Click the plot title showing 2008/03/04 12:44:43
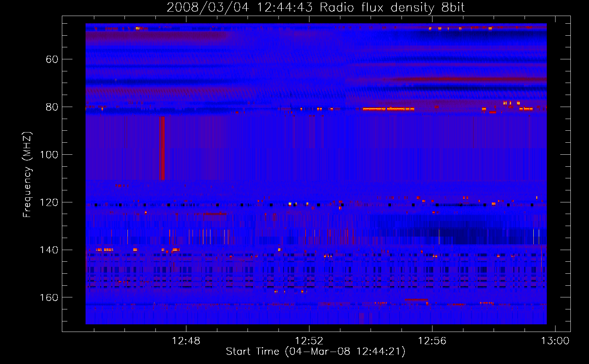The image size is (589, 364). [x=316, y=8]
